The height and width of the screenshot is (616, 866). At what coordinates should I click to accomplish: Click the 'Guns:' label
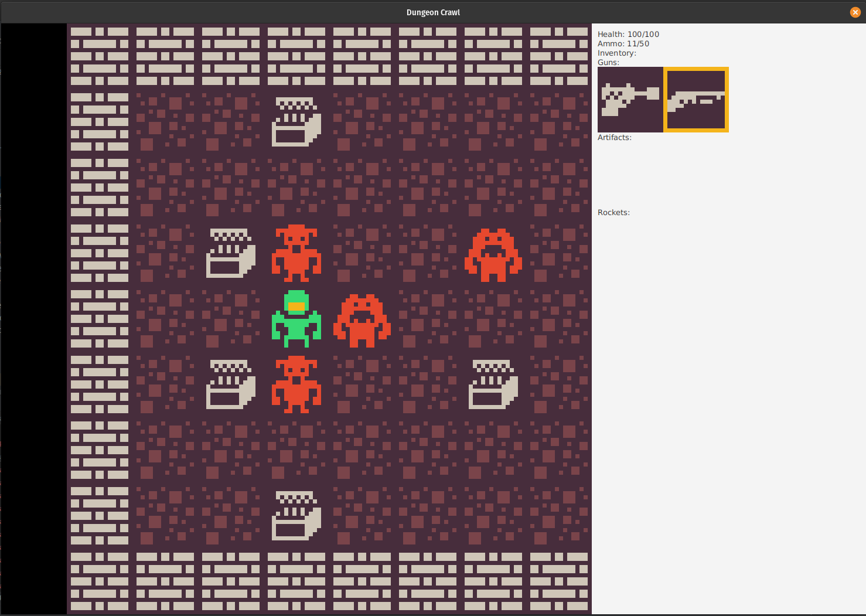(x=608, y=62)
